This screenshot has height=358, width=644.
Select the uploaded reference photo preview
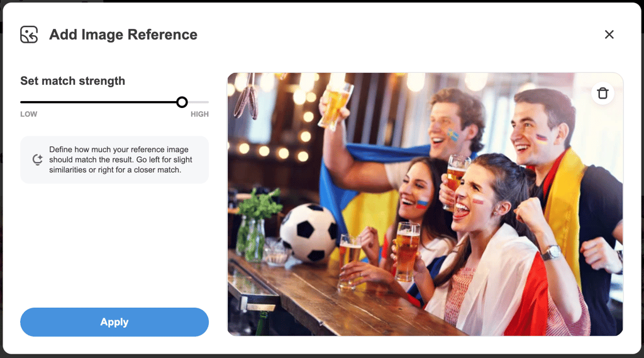click(425, 204)
